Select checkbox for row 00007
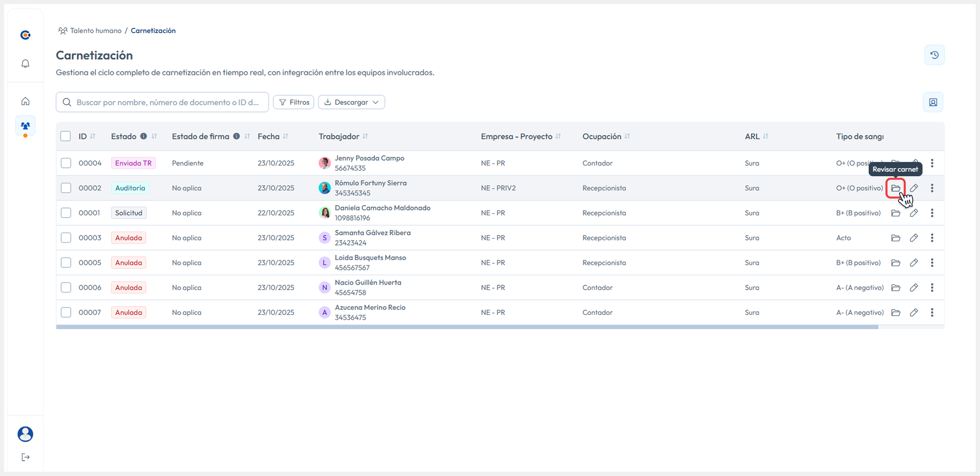The image size is (980, 476). [66, 312]
